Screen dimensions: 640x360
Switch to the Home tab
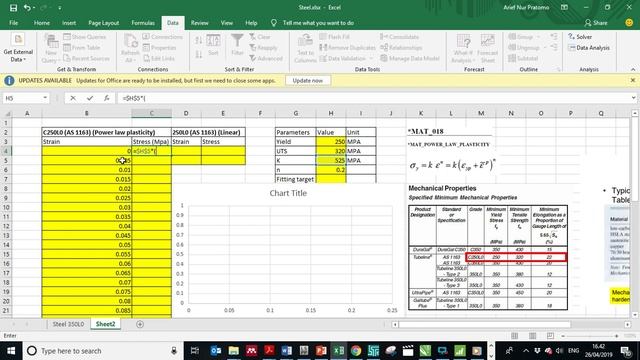(42, 23)
